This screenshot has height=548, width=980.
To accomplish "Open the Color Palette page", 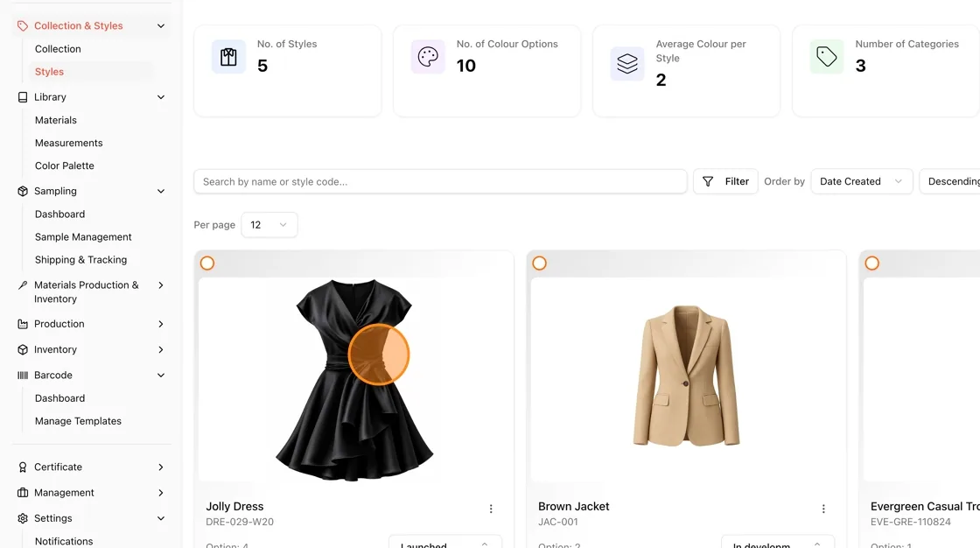I will 65,165.
